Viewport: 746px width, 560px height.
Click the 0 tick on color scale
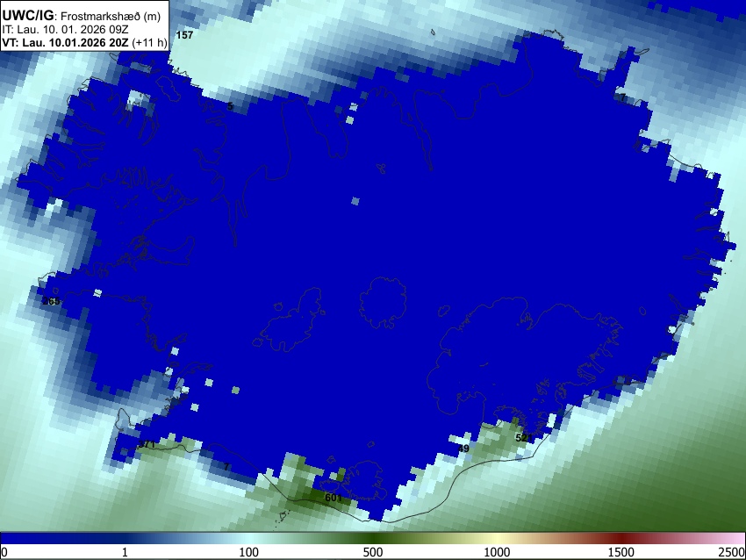4,552
